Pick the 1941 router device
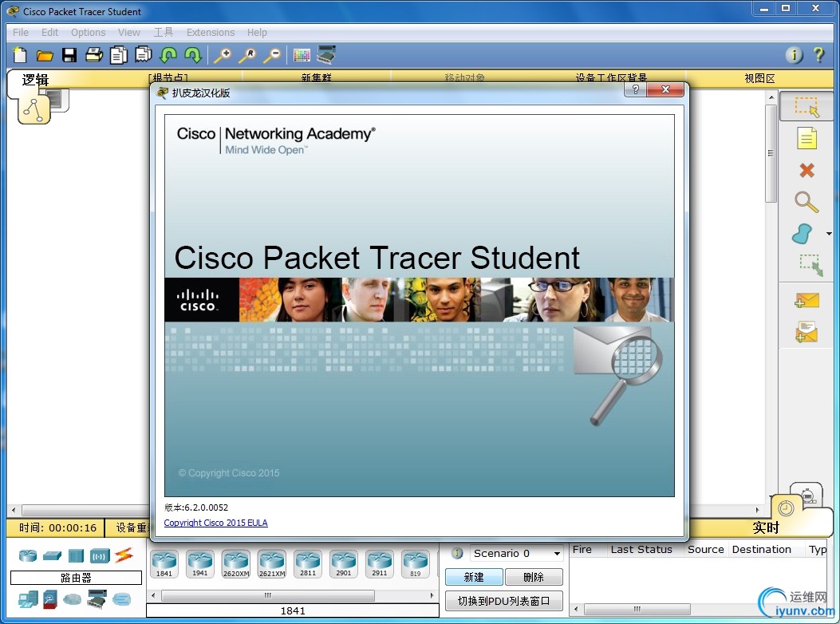The image size is (840, 624). point(199,564)
